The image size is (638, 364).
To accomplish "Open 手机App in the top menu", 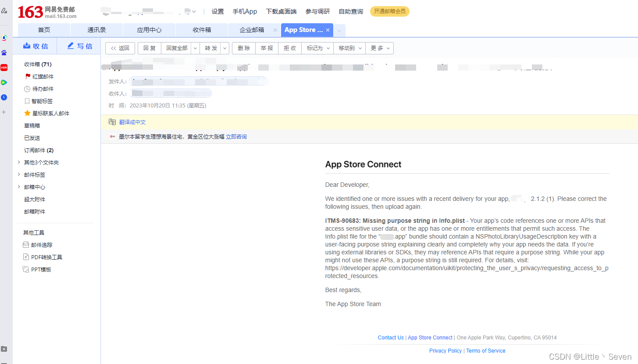I will point(245,12).
